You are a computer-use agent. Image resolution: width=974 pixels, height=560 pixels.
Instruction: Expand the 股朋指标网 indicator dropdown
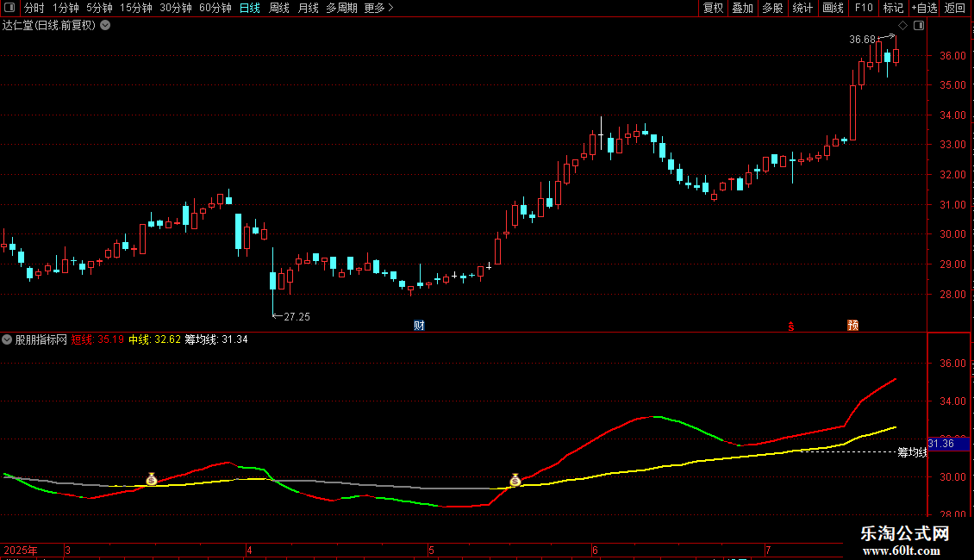[7, 339]
